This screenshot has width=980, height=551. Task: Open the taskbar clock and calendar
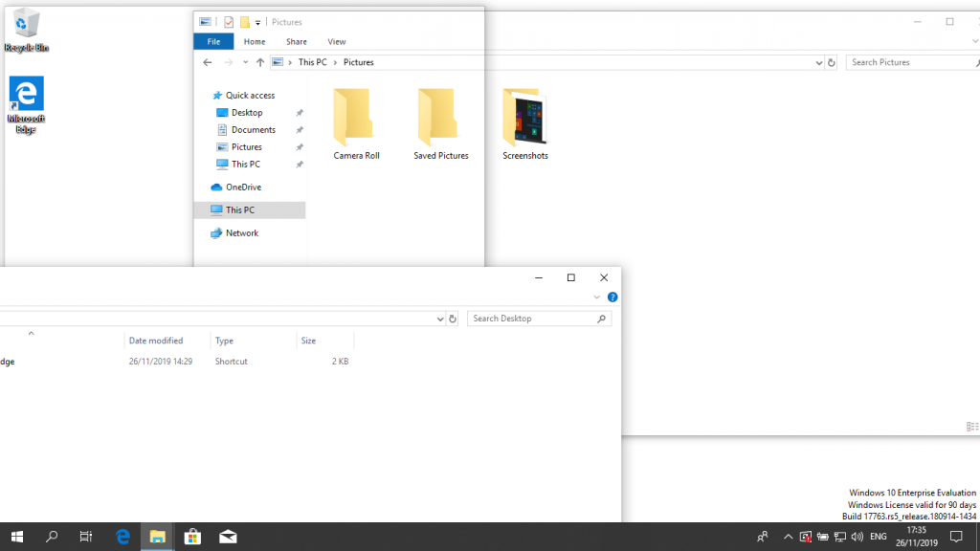pos(916,537)
